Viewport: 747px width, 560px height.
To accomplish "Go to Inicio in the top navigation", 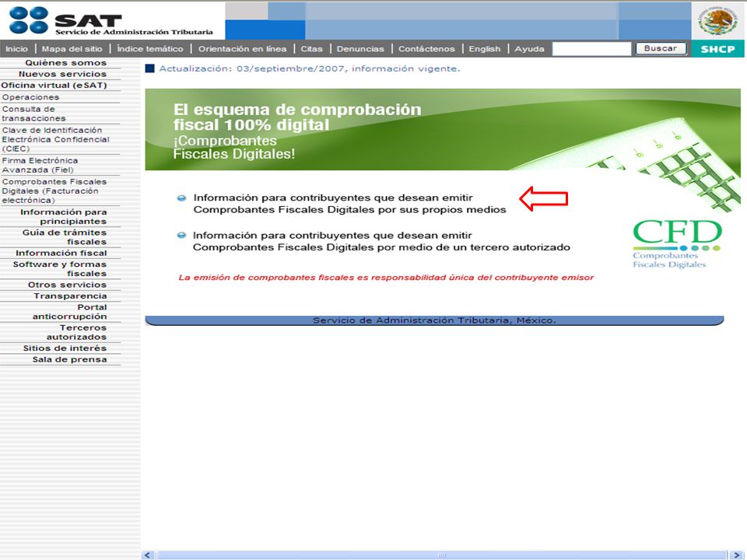I will [16, 48].
